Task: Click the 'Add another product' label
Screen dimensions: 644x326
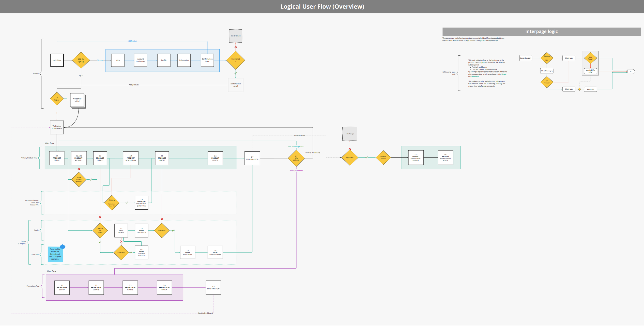Action: coord(296,147)
